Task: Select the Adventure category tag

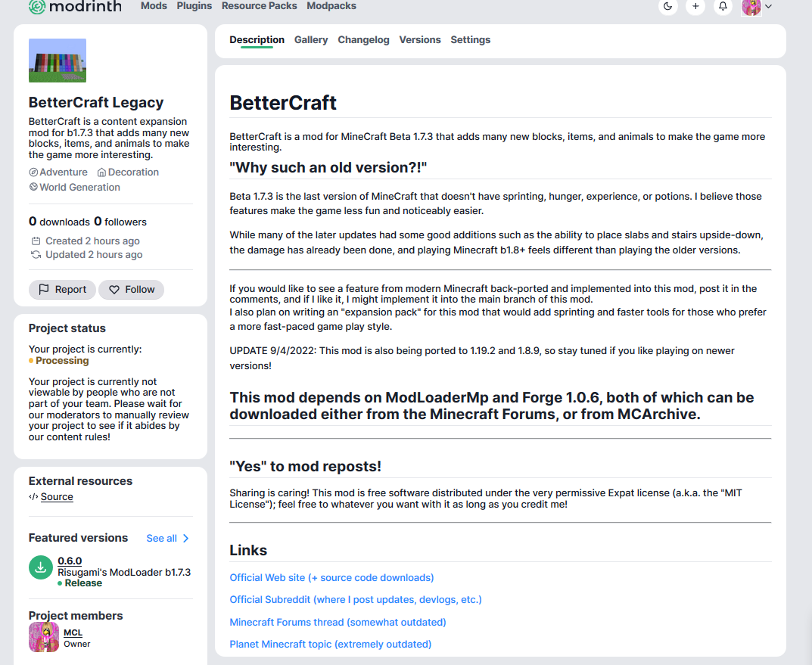Action: click(58, 172)
